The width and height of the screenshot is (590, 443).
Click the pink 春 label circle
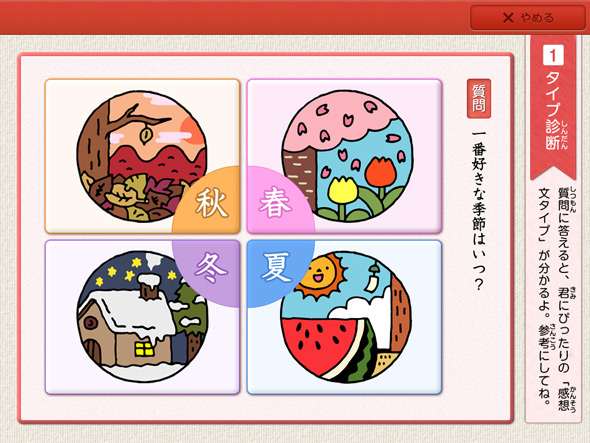[276, 203]
